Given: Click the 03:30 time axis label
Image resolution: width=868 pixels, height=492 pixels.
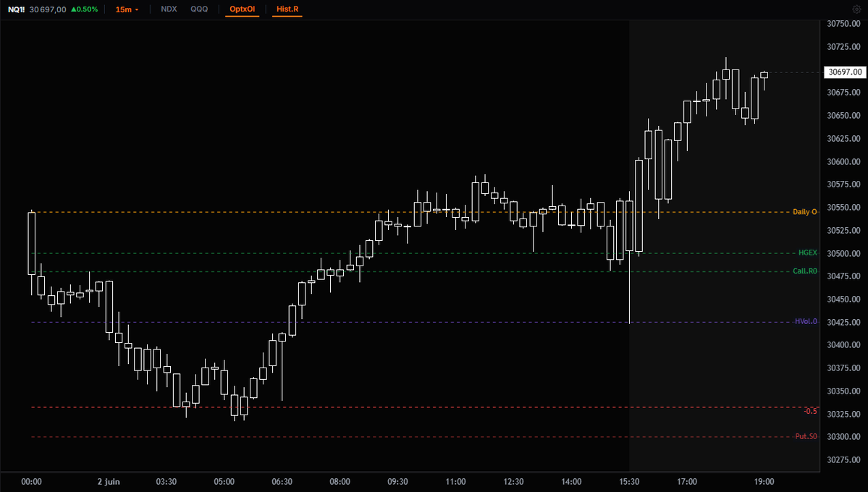Looking at the screenshot, I should click(166, 482).
